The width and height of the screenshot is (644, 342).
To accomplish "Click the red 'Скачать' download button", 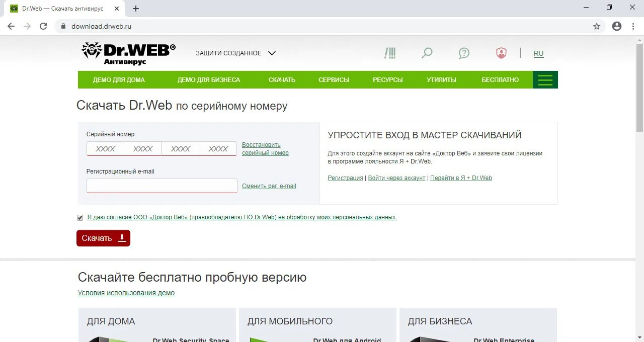I will 103,238.
